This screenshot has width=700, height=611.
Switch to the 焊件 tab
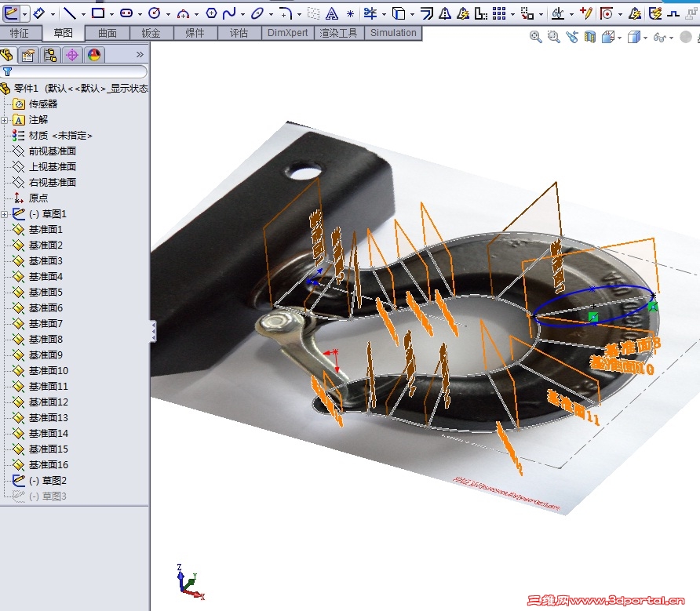tap(195, 33)
